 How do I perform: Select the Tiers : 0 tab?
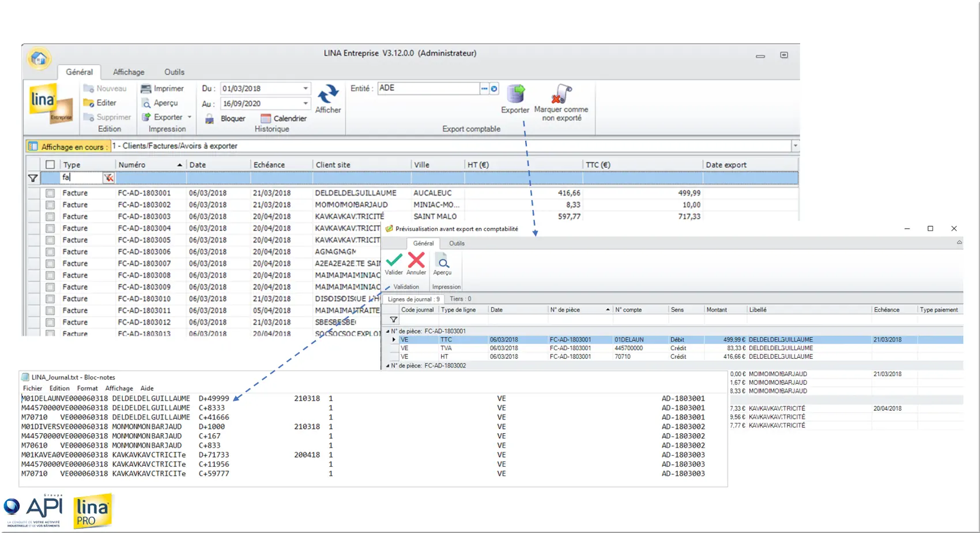(x=460, y=299)
